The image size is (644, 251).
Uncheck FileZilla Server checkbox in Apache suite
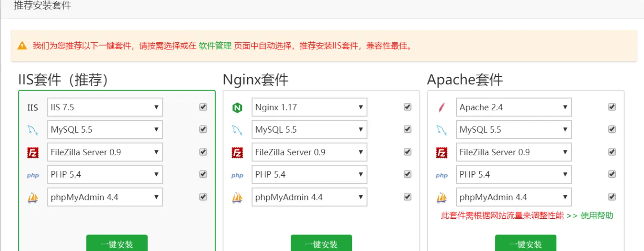[612, 152]
